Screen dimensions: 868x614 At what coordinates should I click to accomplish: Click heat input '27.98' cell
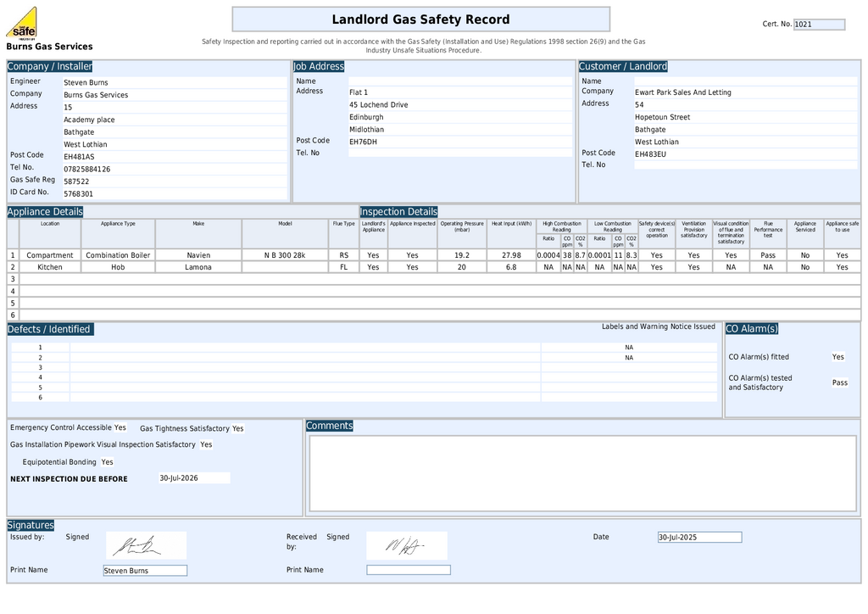point(511,255)
